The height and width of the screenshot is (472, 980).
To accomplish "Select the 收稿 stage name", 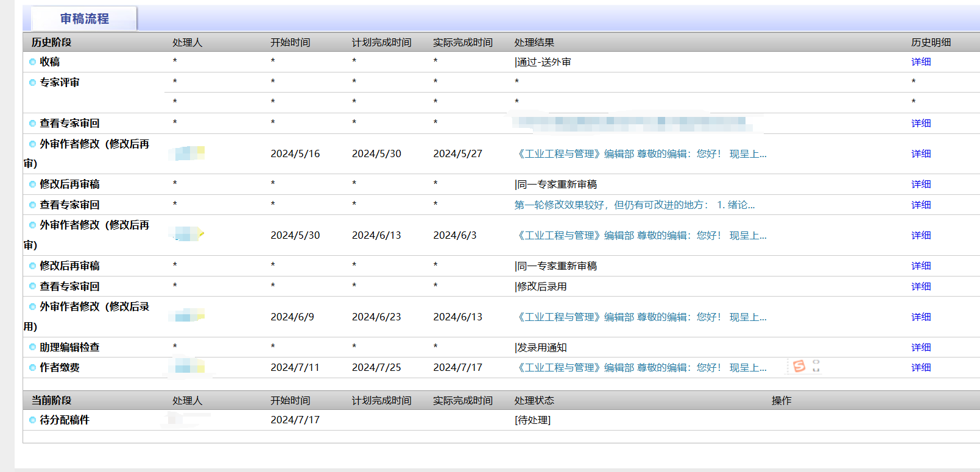I will [50, 62].
